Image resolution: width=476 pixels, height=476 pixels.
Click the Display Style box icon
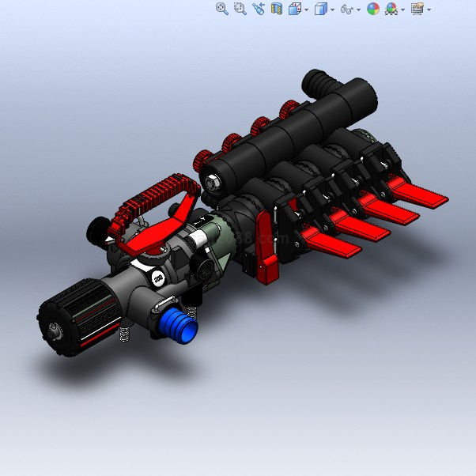[x=320, y=9]
